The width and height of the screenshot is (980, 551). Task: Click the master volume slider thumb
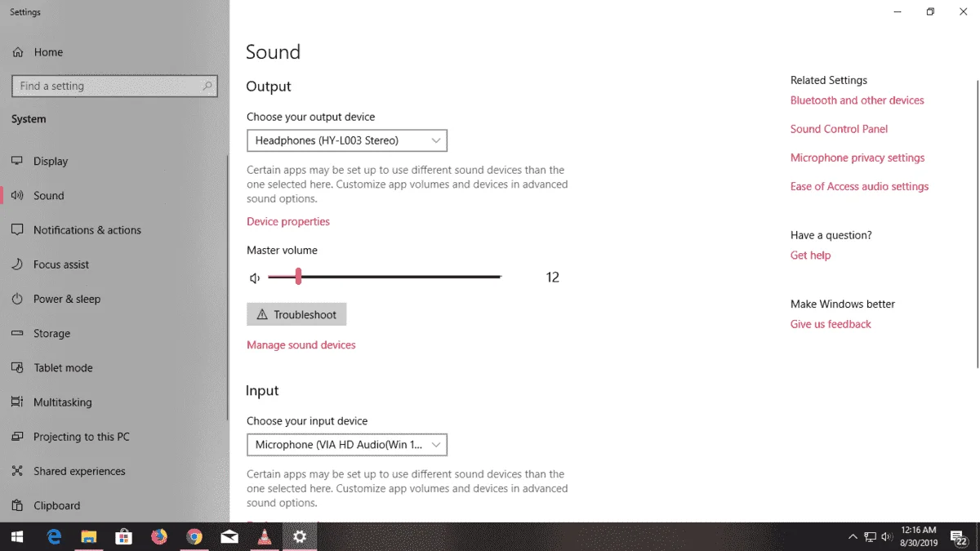[x=299, y=277]
